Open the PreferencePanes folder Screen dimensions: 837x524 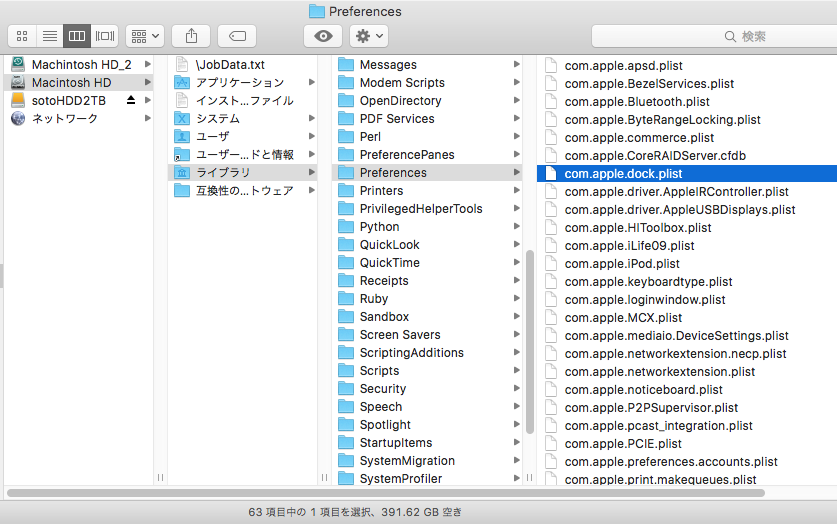(406, 155)
